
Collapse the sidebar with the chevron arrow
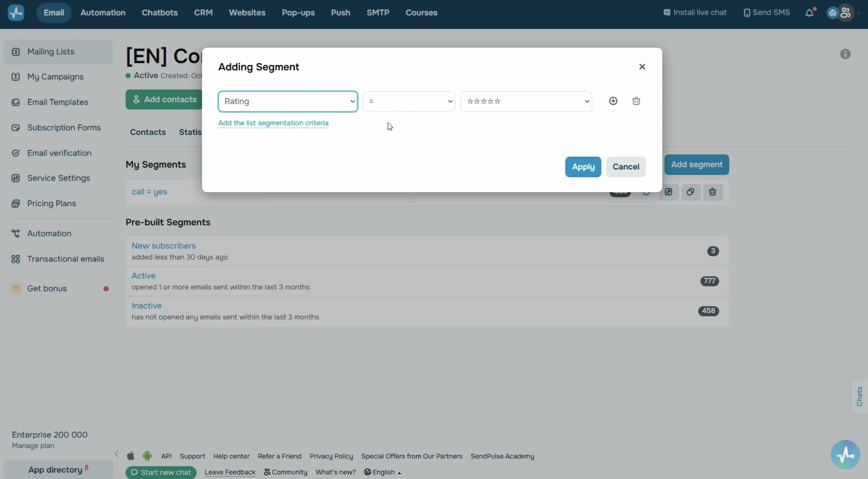(117, 454)
